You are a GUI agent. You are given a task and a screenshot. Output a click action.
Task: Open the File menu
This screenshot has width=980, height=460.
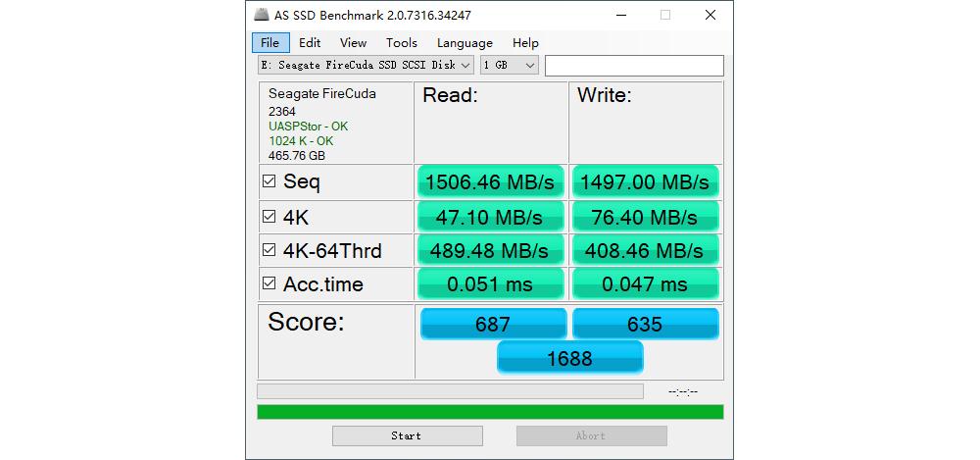270,43
